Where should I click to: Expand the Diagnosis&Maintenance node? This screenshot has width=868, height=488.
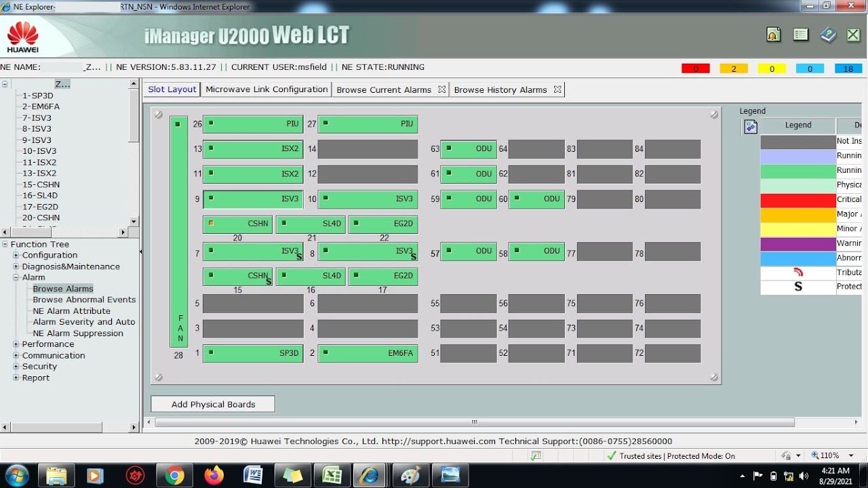16,266
